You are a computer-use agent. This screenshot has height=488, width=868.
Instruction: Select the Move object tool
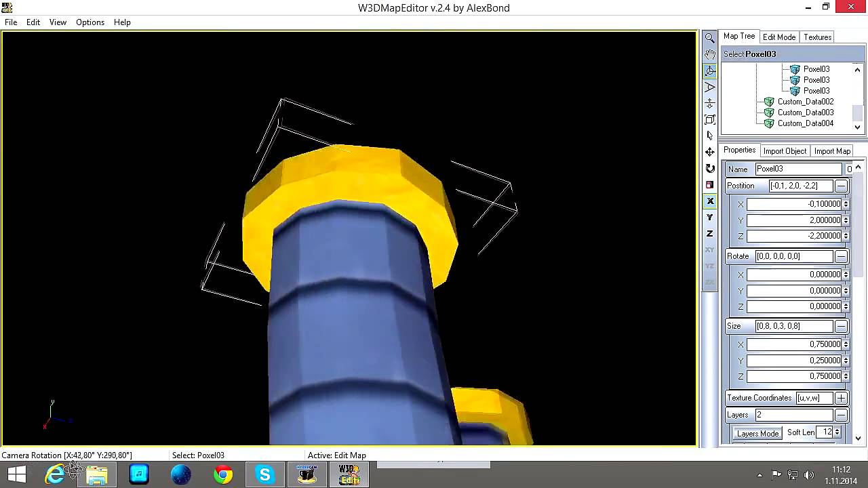point(710,152)
